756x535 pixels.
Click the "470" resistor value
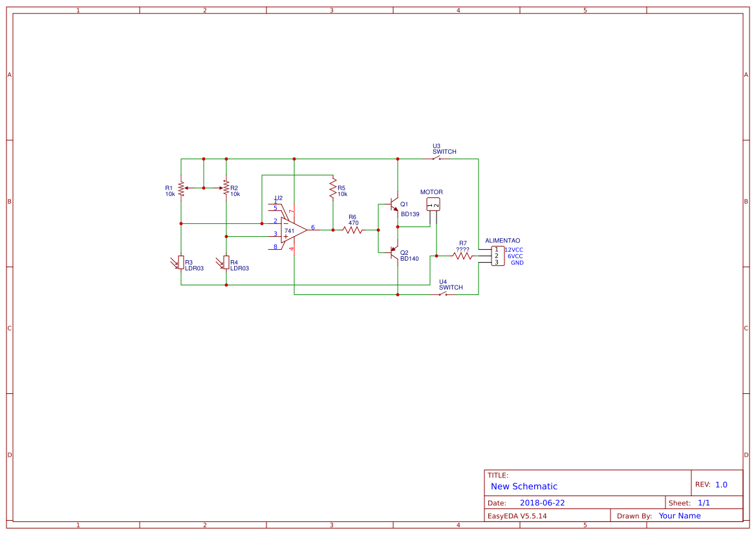pos(353,223)
